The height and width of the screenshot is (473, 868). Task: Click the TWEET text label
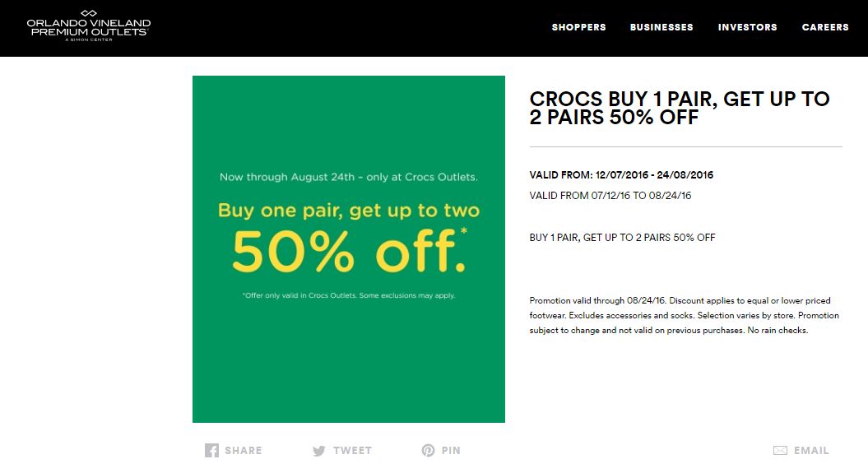pyautogui.click(x=352, y=451)
